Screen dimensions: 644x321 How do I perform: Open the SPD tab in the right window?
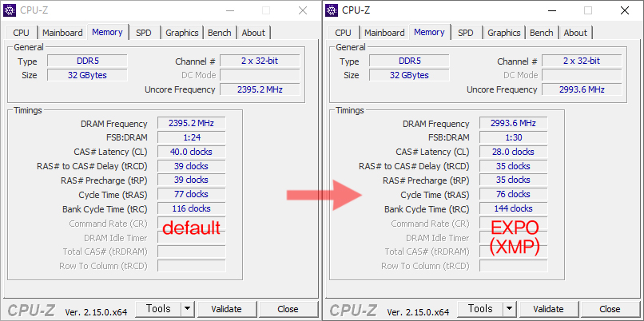[x=466, y=33]
